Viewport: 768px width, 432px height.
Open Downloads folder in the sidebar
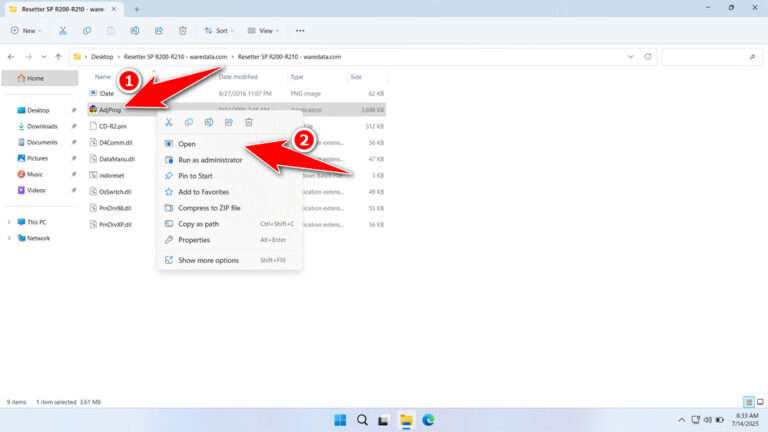point(42,126)
